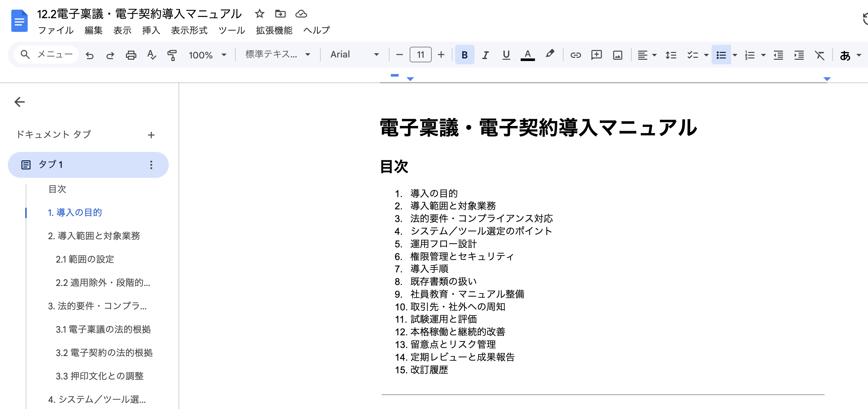Select '1. 導入の目的' in the outline
The width and height of the screenshot is (868, 409).
tap(76, 213)
